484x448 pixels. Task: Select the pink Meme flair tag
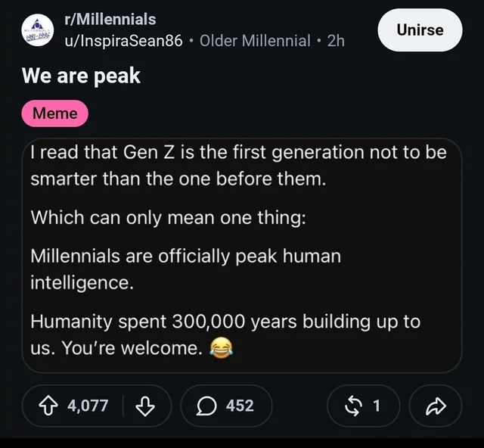coord(55,113)
